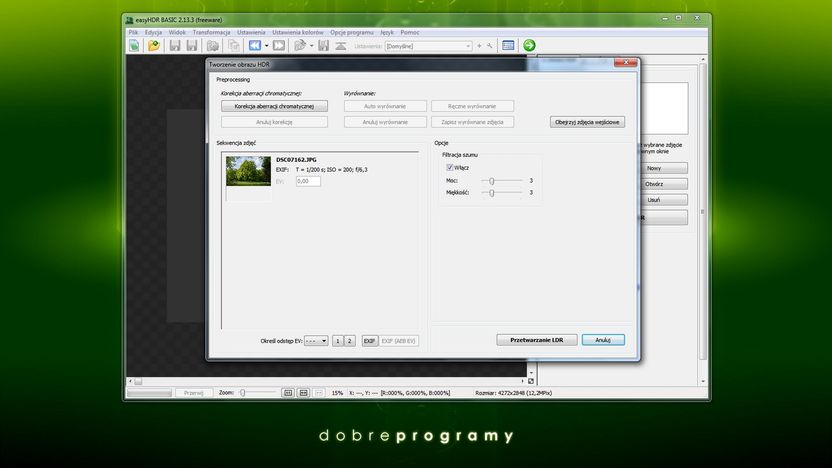This screenshot has width=832, height=468.
Task: Open the Edycja menu
Action: [x=153, y=32]
